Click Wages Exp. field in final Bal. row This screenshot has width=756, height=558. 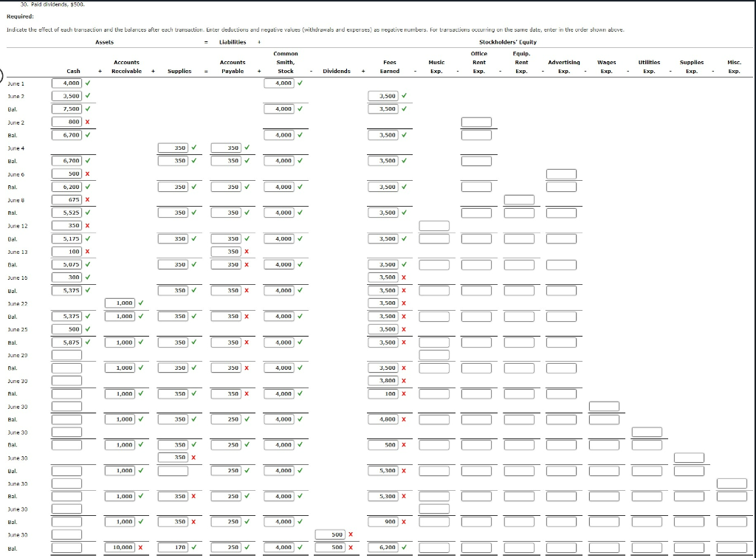[604, 548]
